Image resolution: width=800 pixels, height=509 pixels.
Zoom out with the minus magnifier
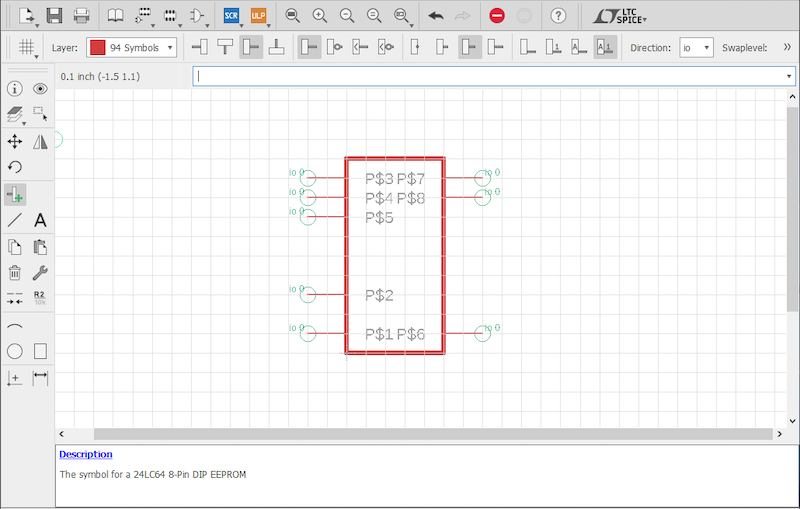pyautogui.click(x=347, y=16)
